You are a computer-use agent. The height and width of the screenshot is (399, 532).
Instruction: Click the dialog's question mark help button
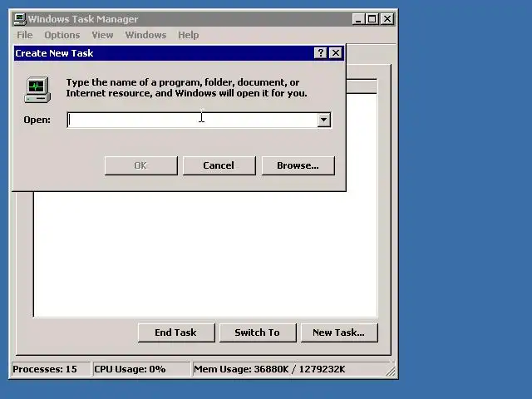point(320,53)
